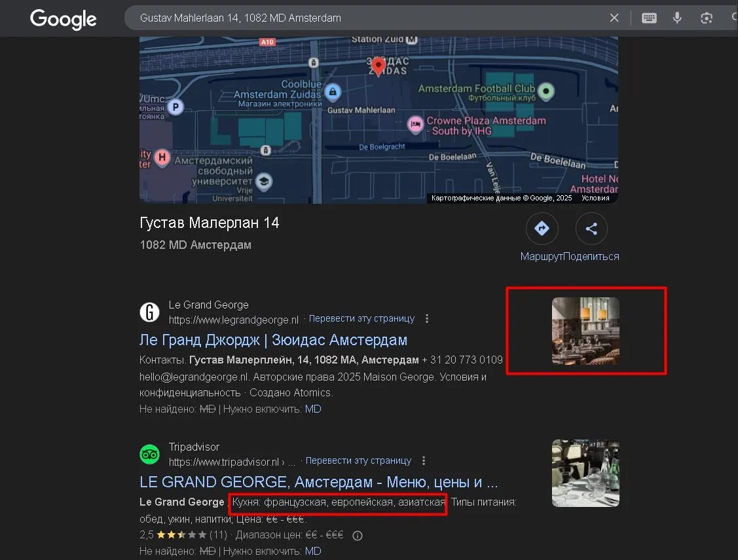
Task: Click Crowne Plaza Amsterdam hotel marker
Action: point(415,124)
